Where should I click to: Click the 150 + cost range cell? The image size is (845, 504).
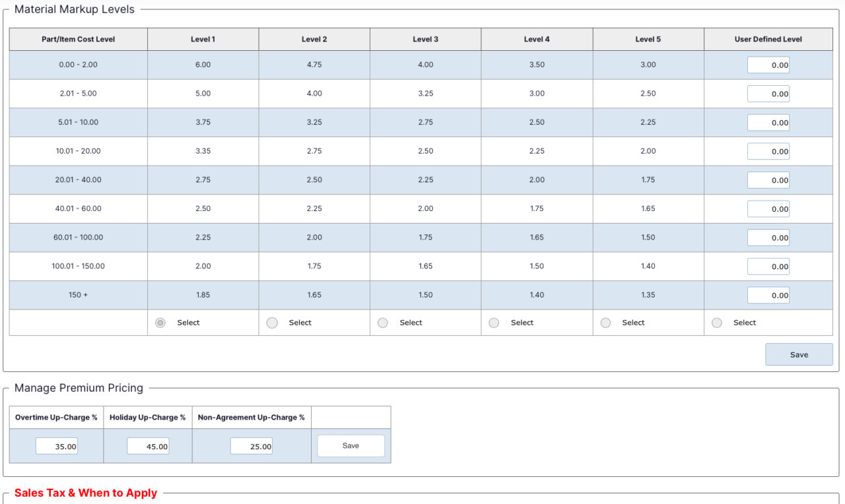79,295
